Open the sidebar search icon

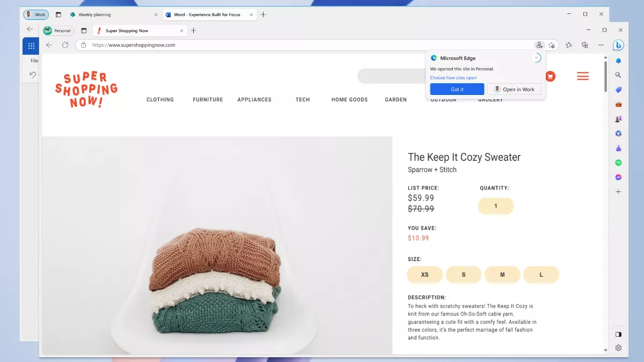(x=618, y=75)
